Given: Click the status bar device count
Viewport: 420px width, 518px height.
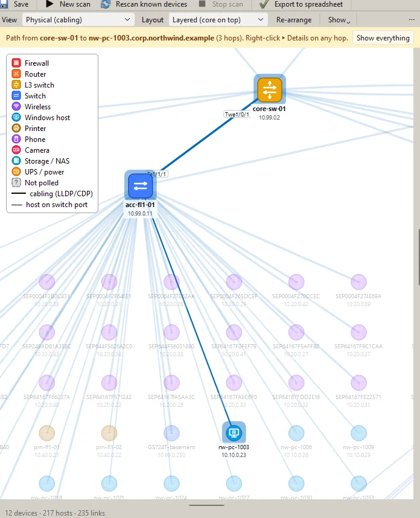Looking at the screenshot, I should pyautogui.click(x=21, y=513).
